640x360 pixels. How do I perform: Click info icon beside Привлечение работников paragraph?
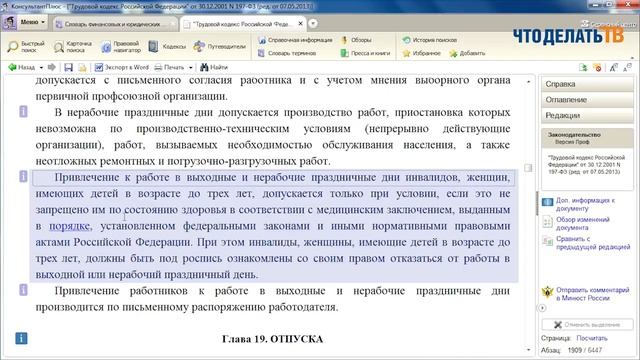click(23, 290)
